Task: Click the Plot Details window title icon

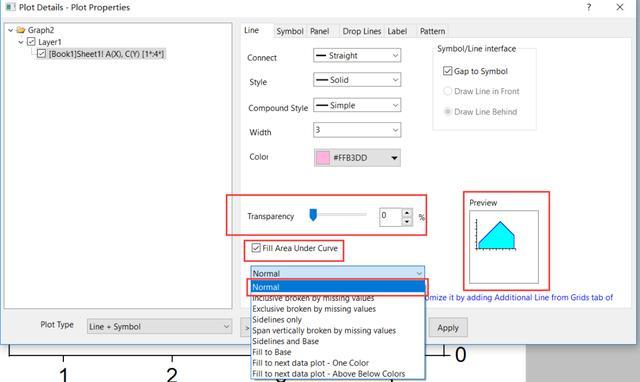Action: (x=10, y=7)
